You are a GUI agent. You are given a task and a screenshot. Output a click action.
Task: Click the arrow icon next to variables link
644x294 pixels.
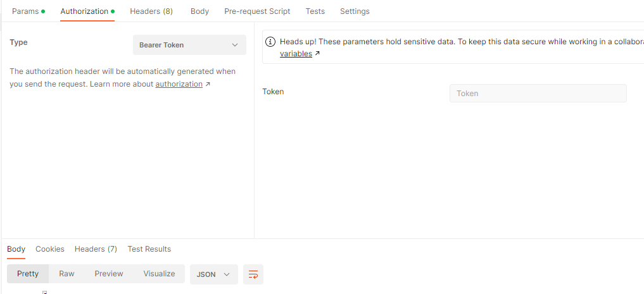point(317,53)
